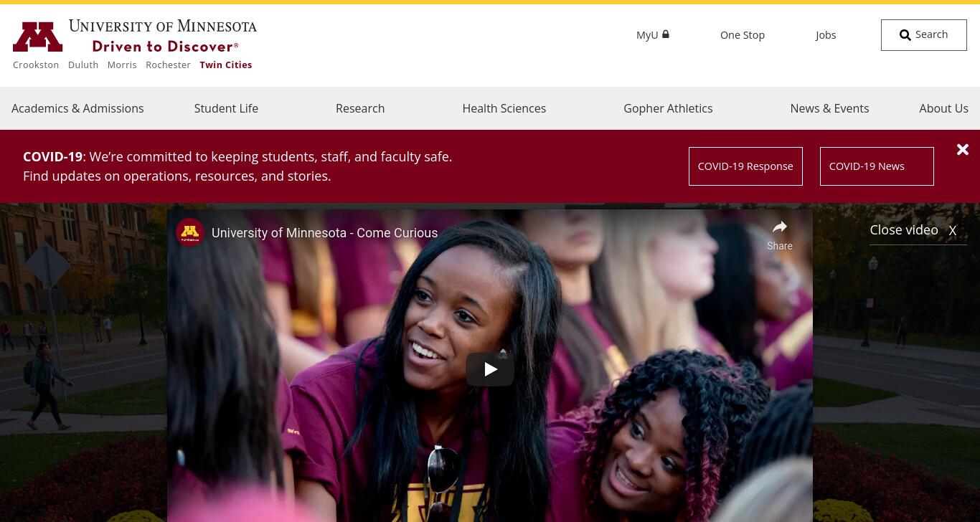The width and height of the screenshot is (980, 522).
Task: Play the Come Curious video
Action: click(490, 369)
